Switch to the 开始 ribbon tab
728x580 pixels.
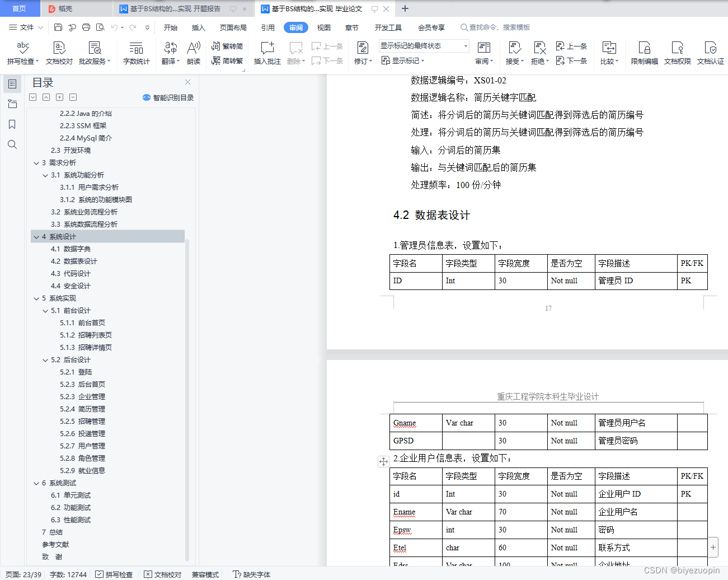point(171,27)
